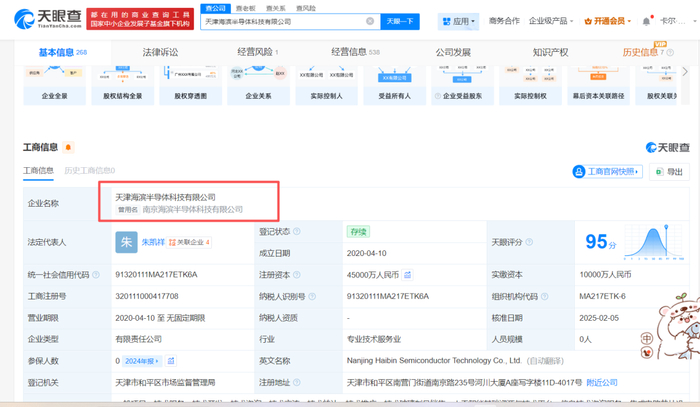Screen dimensions: 700x407
Task: Open the 知识产权 tab
Action: tap(550, 52)
